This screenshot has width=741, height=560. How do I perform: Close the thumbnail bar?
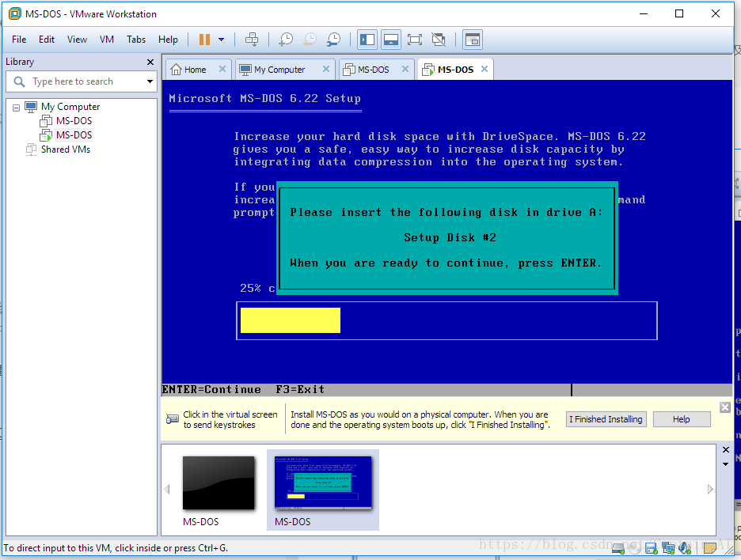pyautogui.click(x=726, y=450)
